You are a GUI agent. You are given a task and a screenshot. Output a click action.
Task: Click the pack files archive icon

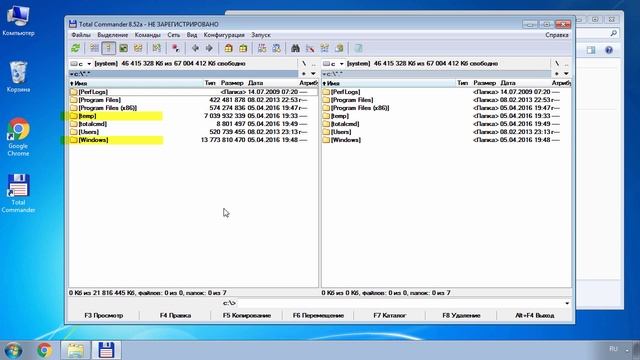[229, 48]
